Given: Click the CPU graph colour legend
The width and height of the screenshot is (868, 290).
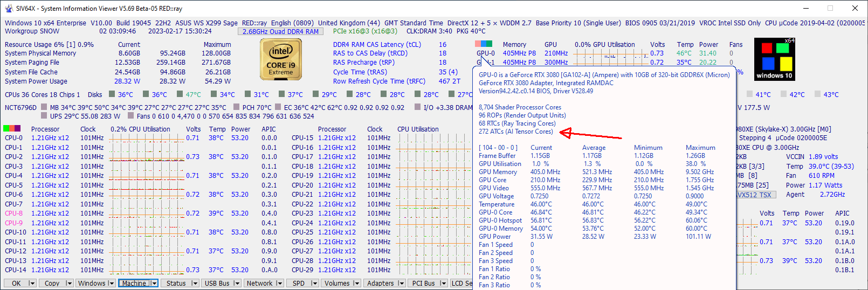Looking at the screenshot, I should pos(12,128).
